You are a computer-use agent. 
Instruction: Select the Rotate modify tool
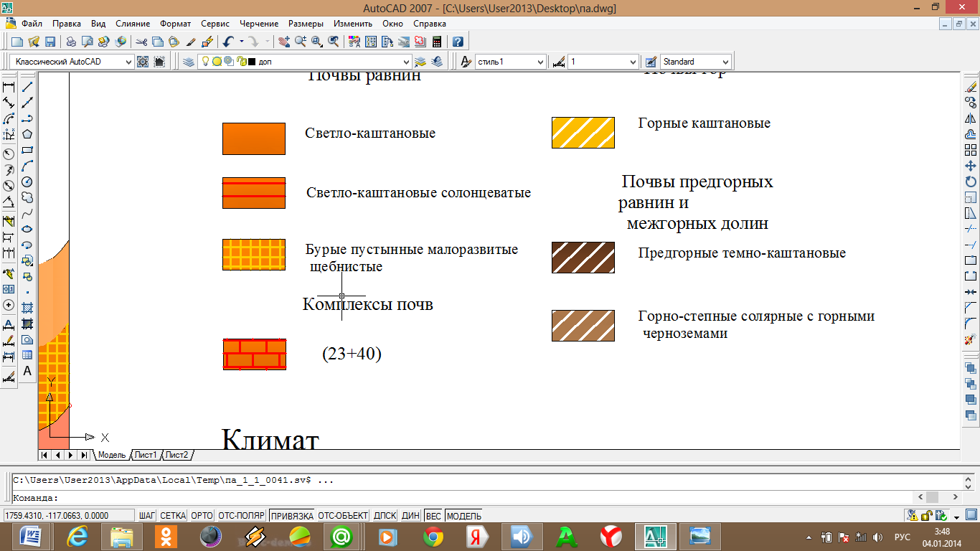click(971, 182)
